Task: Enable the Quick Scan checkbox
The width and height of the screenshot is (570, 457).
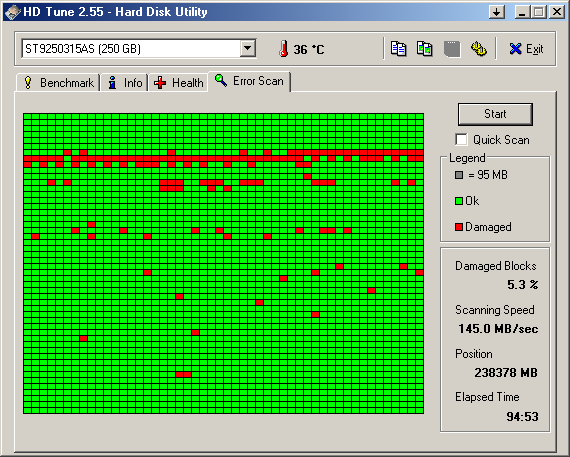Action: (461, 140)
